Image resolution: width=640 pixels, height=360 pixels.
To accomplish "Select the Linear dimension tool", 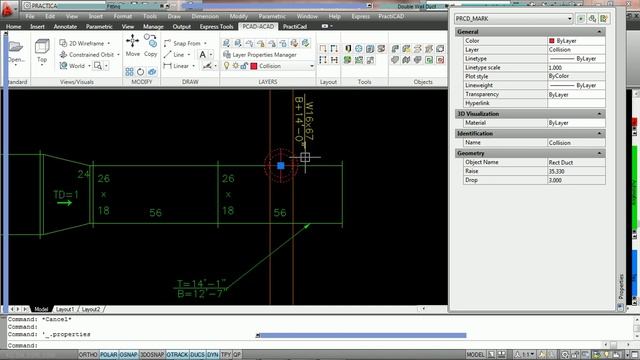I will tap(176, 66).
